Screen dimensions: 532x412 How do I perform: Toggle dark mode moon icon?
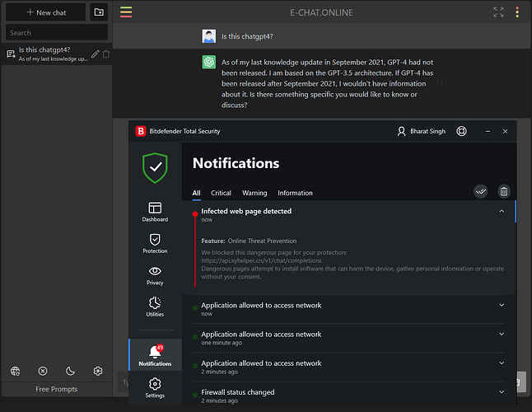click(x=70, y=371)
